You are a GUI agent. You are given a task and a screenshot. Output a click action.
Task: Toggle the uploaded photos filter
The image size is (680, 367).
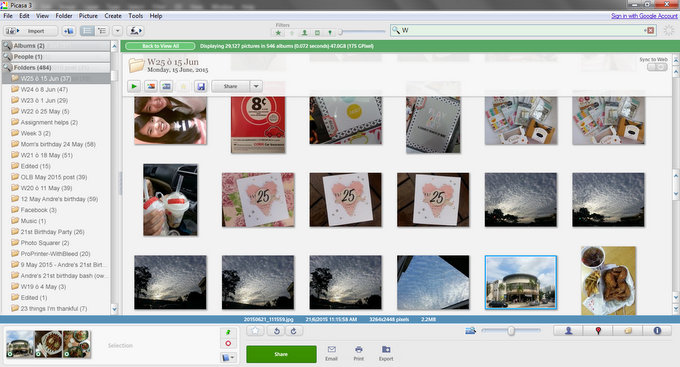pyautogui.click(x=291, y=33)
